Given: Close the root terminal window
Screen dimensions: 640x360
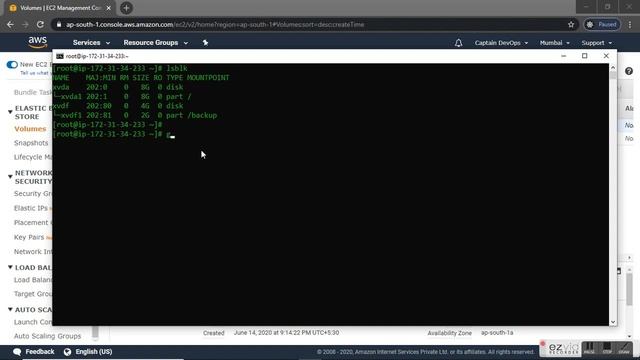Looking at the screenshot, I should pyautogui.click(x=606, y=56).
